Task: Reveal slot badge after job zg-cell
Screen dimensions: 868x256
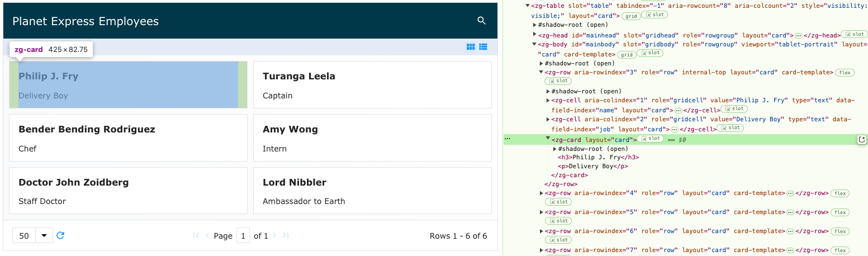Action: 729,128
